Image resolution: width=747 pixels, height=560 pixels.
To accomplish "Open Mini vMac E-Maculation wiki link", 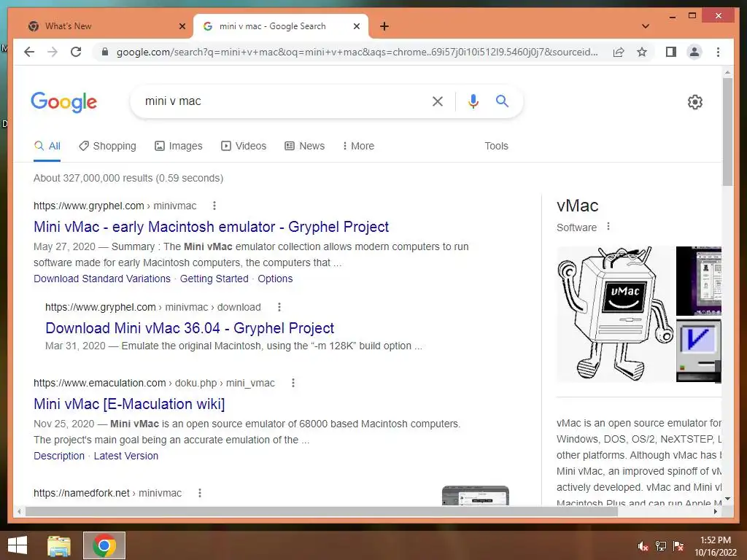I will point(129,404).
